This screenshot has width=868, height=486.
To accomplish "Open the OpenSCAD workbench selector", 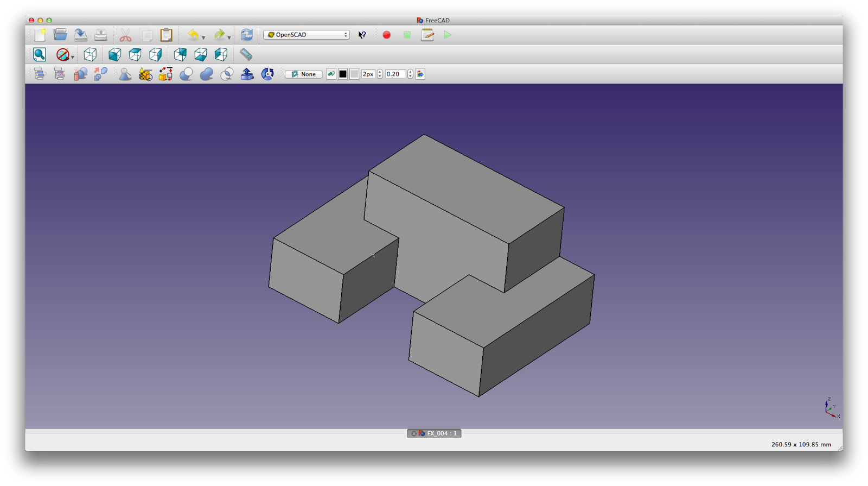I will [x=307, y=35].
